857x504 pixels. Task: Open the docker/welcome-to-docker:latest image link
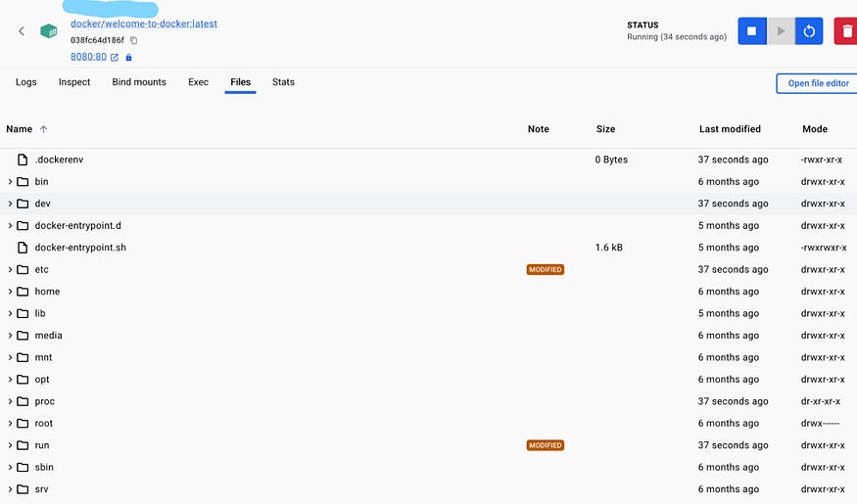[144, 23]
